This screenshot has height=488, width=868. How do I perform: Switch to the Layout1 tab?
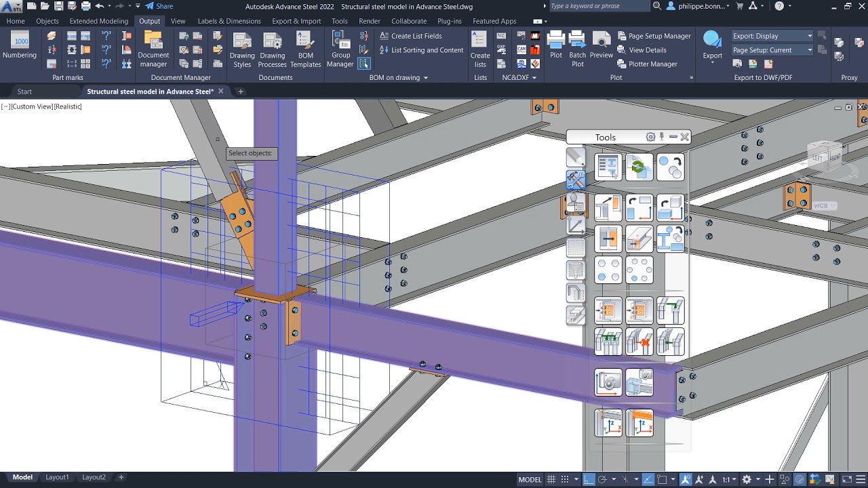(57, 477)
